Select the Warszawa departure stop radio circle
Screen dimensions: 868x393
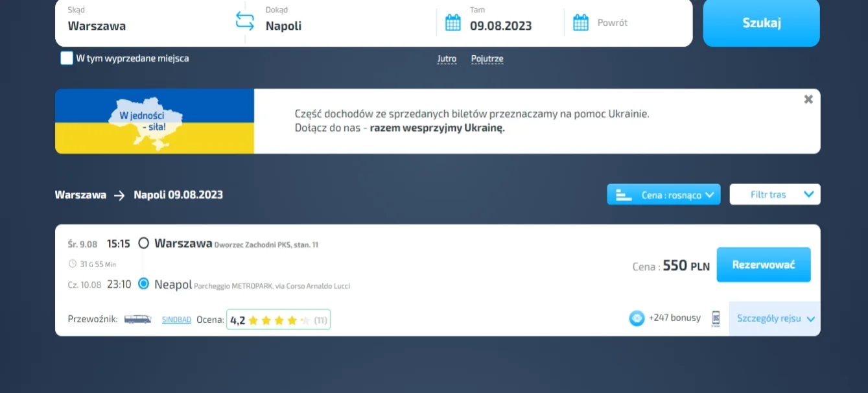point(144,243)
